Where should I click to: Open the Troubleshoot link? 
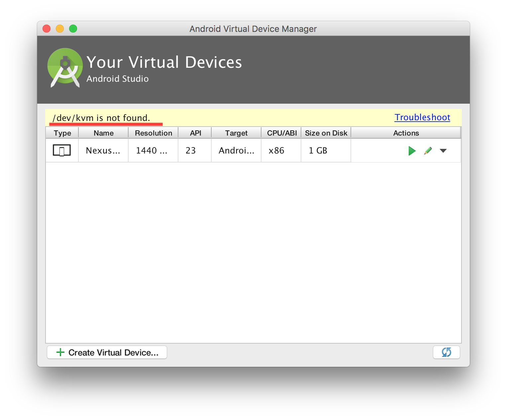tap(422, 117)
